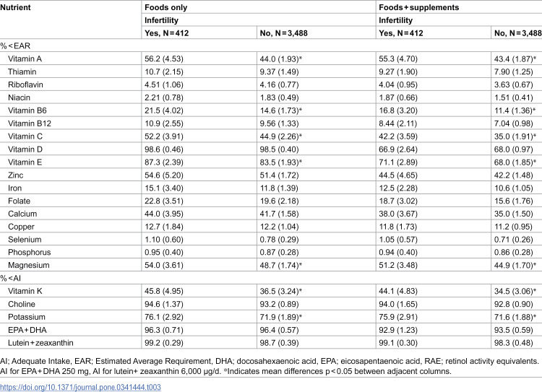Click the Nutrient column header
This screenshot has height=392, width=542.
(16, 7)
